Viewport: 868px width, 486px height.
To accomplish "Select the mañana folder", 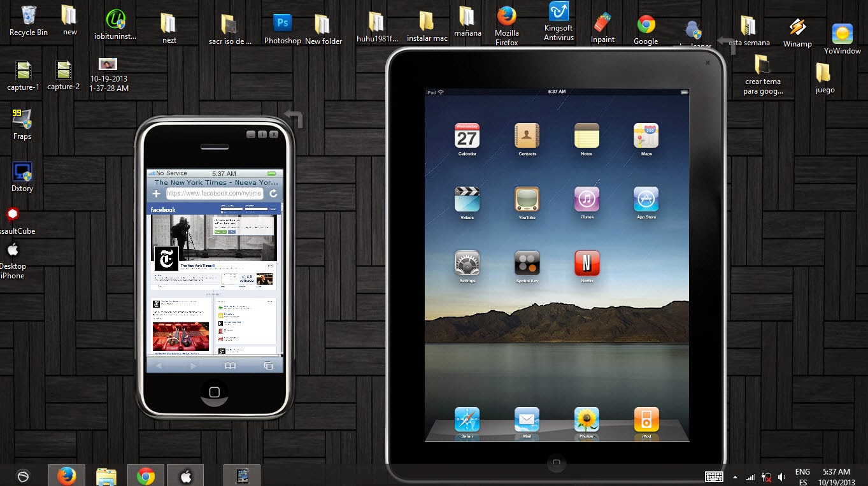I will 467,22.
